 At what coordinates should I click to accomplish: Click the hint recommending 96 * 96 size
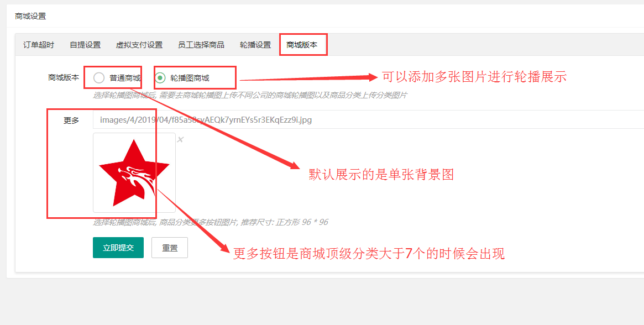coord(211,222)
